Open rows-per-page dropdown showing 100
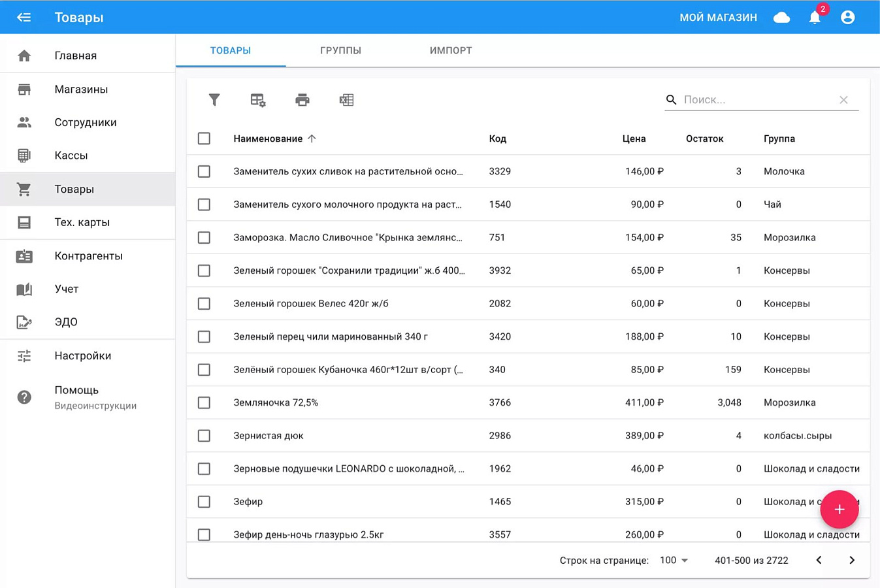The width and height of the screenshot is (880, 588). (x=674, y=561)
